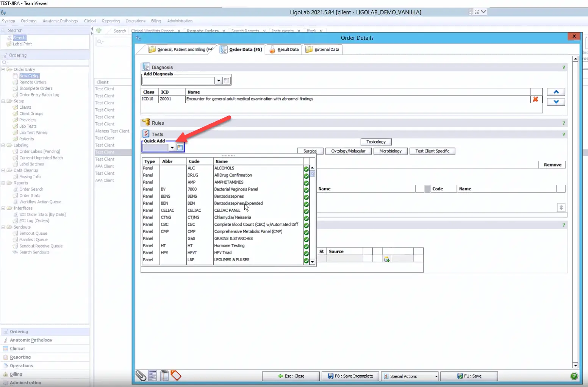Select the orange label tag icon at bottom

176,376
